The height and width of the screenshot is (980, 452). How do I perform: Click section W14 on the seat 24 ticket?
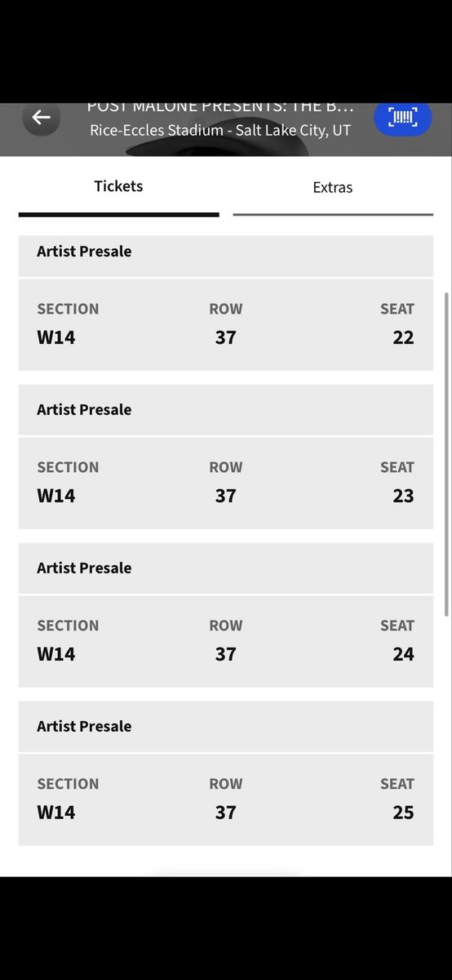coord(56,654)
